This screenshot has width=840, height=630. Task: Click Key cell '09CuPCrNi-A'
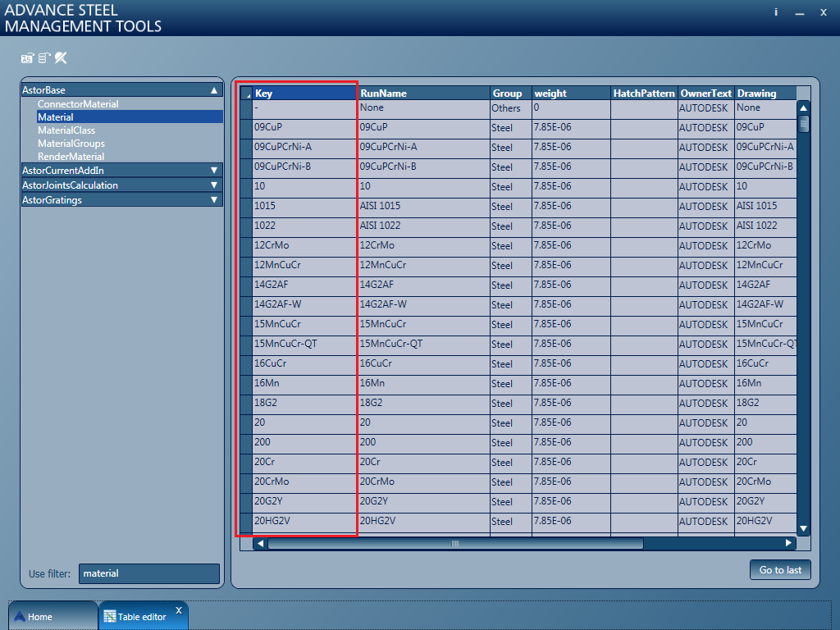(x=305, y=148)
